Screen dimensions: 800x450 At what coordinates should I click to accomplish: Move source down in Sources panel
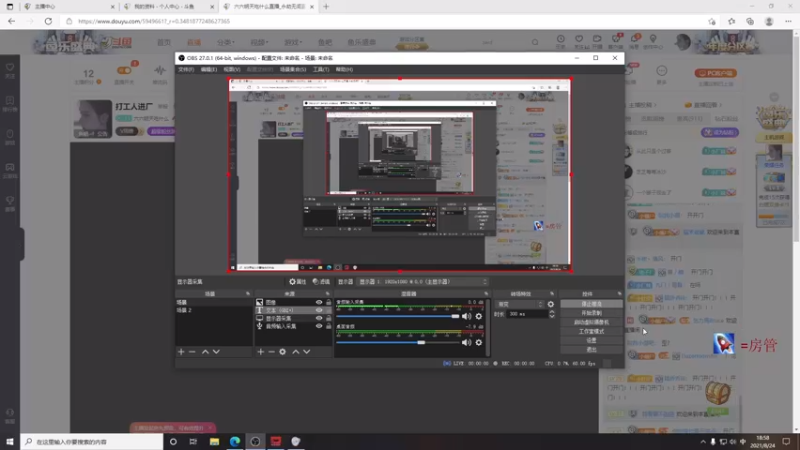[307, 352]
